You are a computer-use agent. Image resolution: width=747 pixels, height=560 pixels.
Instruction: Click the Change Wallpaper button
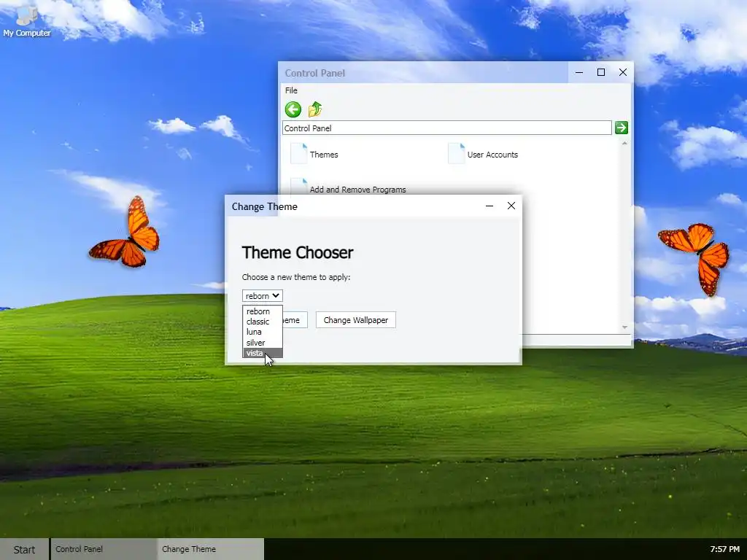356,320
